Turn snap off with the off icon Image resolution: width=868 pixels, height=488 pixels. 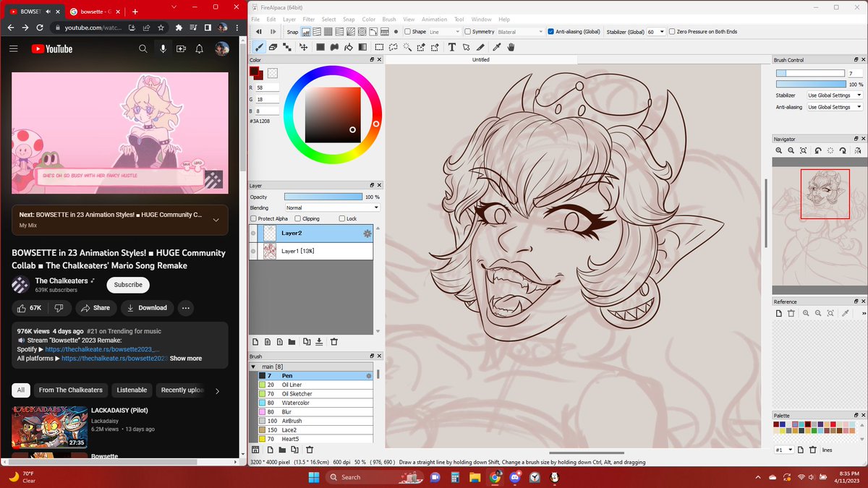[306, 32]
